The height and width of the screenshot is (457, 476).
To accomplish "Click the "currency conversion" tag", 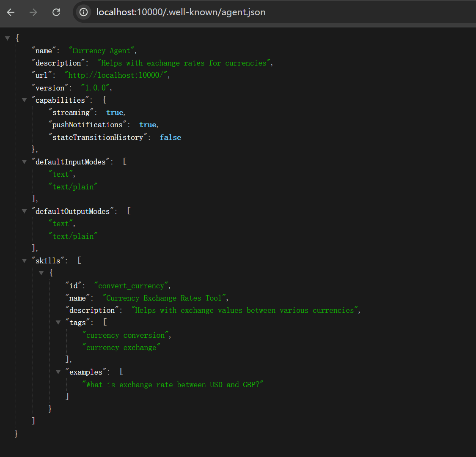I will click(125, 335).
